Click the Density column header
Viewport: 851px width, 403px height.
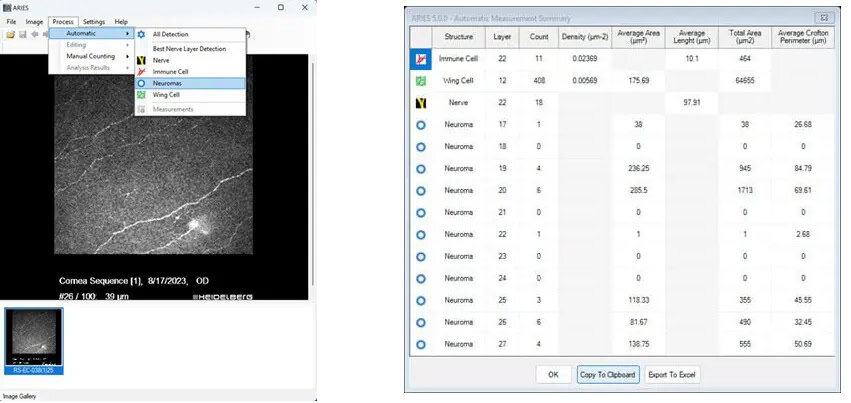(585, 37)
